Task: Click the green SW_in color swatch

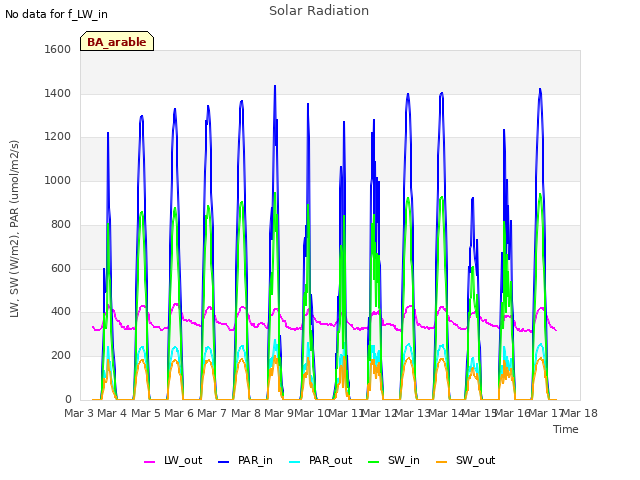Action: point(373,462)
